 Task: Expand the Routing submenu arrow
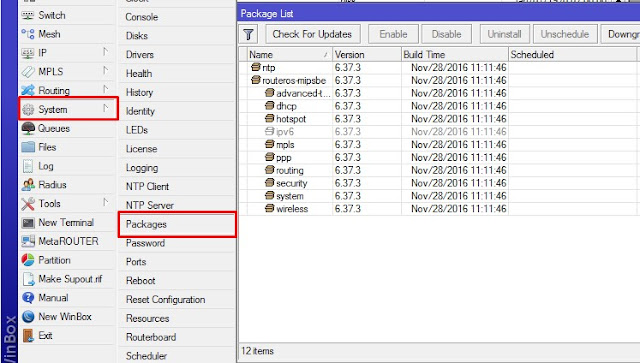[105, 89]
